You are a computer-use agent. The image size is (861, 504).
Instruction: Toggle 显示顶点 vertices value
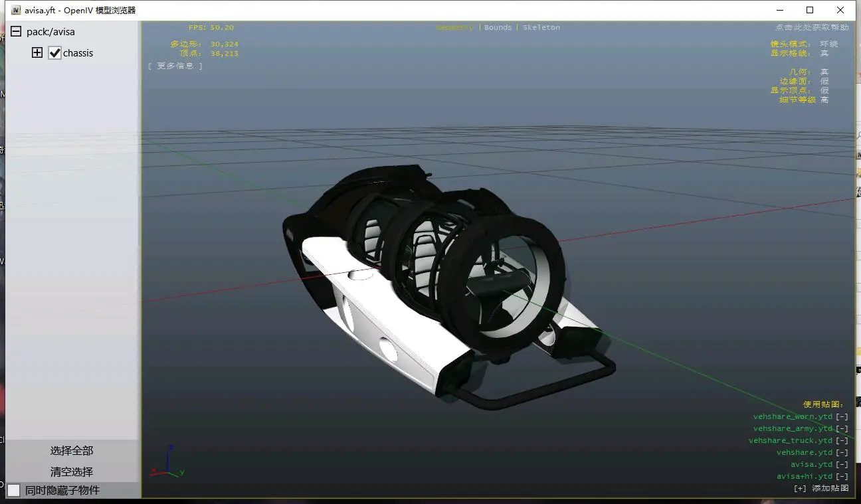(x=824, y=90)
